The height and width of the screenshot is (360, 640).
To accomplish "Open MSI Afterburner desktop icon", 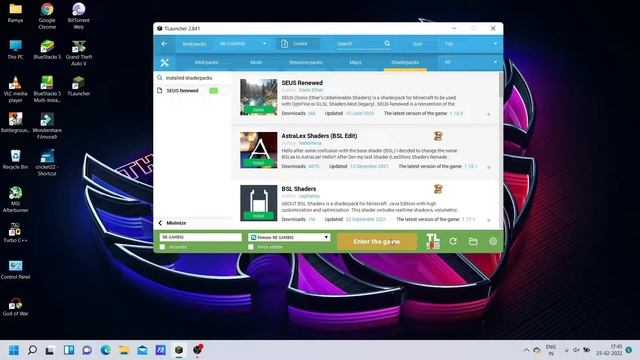I will tap(16, 199).
